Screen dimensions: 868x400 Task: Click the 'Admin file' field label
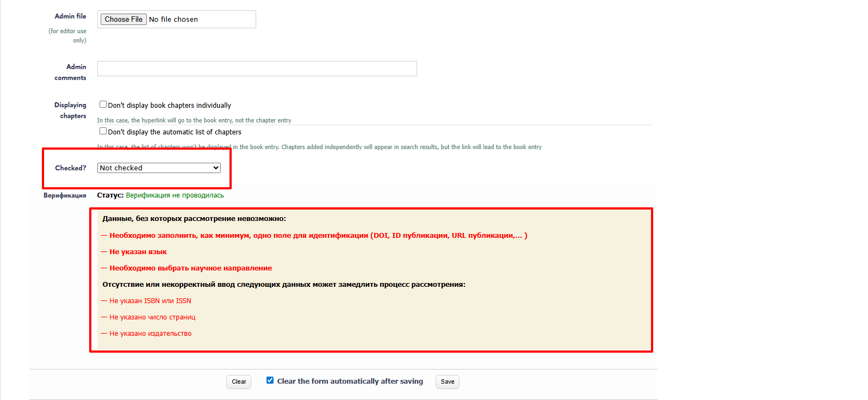70,16
